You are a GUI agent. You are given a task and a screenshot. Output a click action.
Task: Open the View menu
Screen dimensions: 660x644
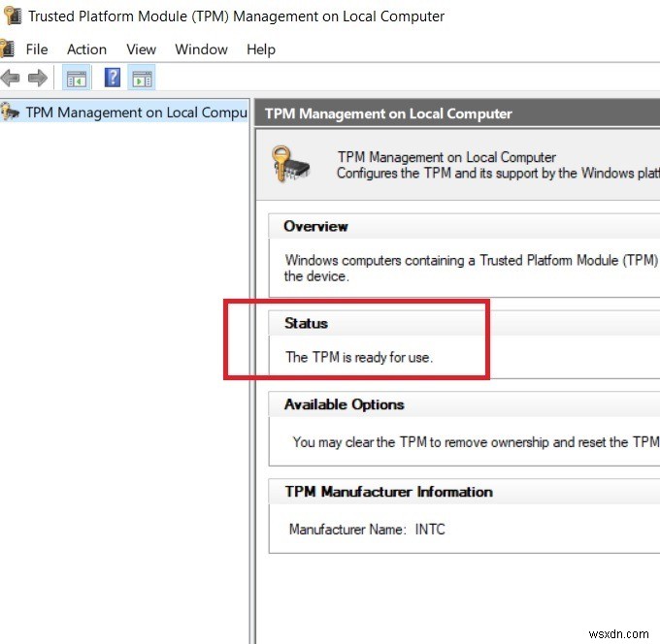click(141, 49)
